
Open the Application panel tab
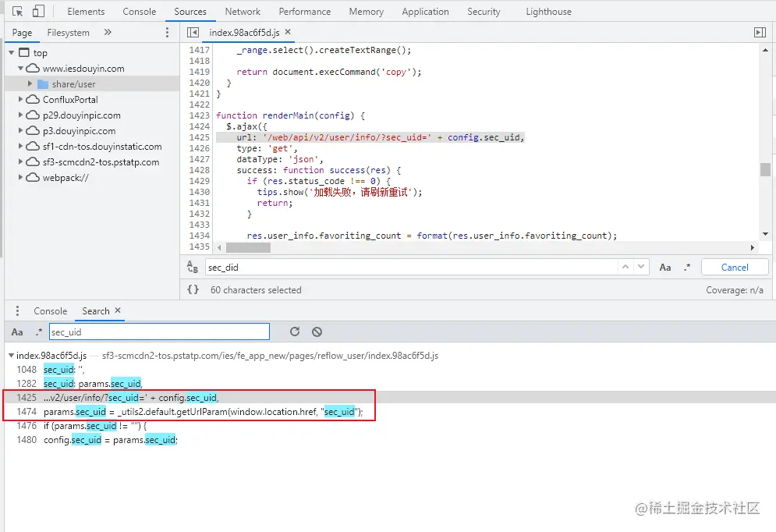click(x=425, y=12)
